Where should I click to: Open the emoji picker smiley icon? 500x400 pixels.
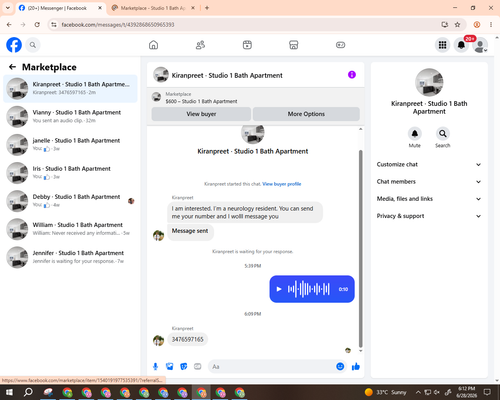[x=340, y=367]
